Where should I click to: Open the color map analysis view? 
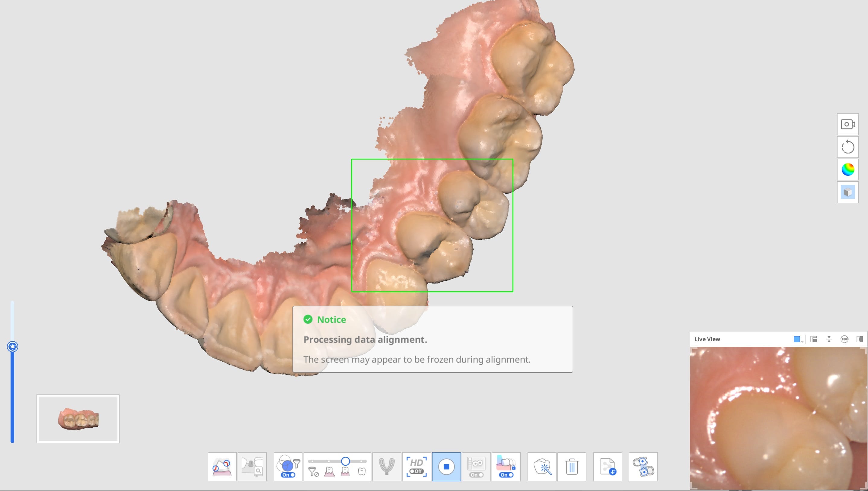click(x=848, y=169)
